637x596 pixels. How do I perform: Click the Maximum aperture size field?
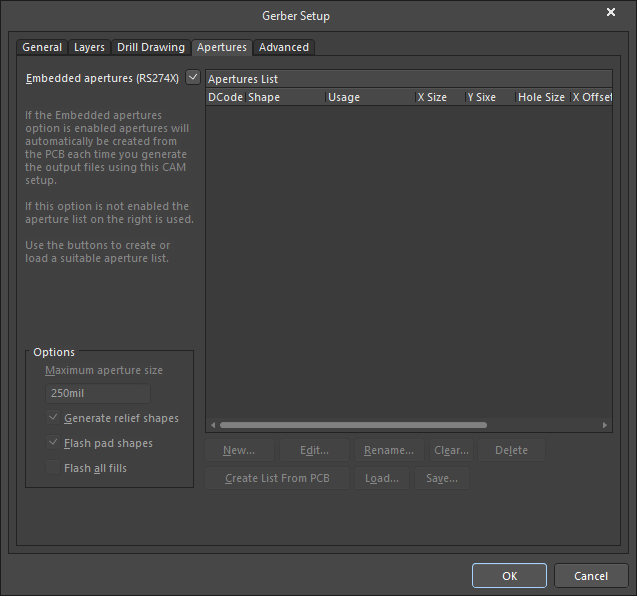(x=98, y=393)
